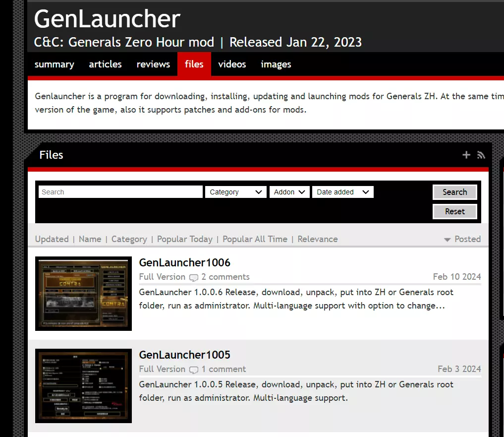Image resolution: width=504 pixels, height=437 pixels.
Task: Sort files by Popular All Time
Action: pyautogui.click(x=255, y=239)
